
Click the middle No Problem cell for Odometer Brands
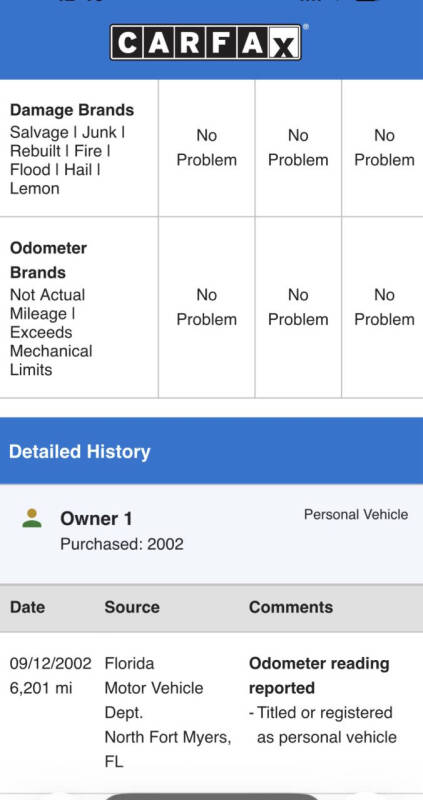point(298,307)
